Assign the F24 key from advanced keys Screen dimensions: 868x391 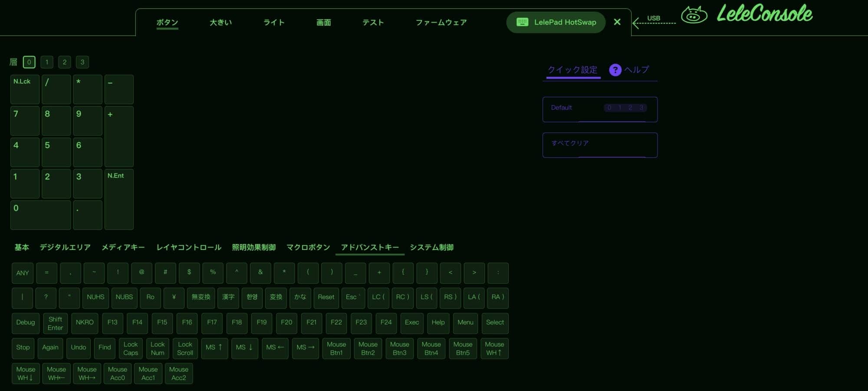point(386,323)
